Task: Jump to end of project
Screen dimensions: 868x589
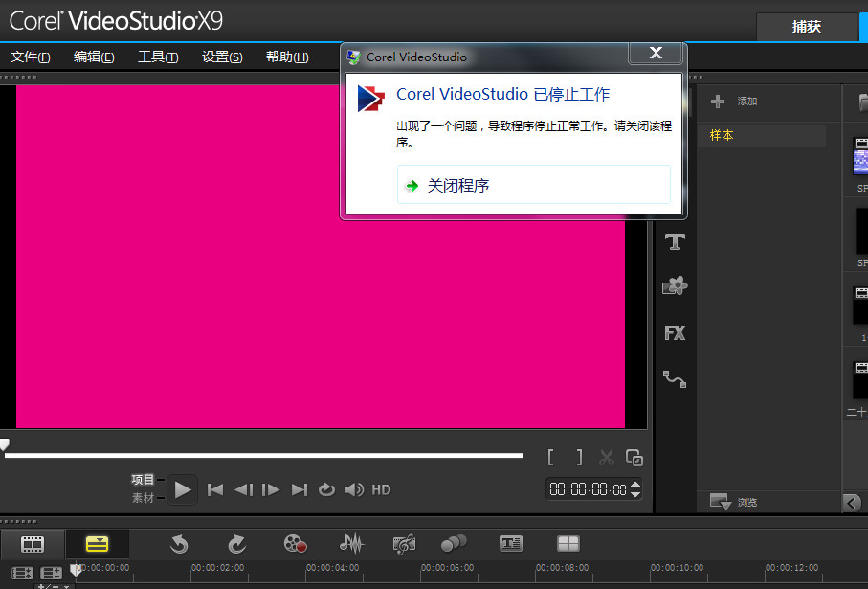Action: point(300,489)
